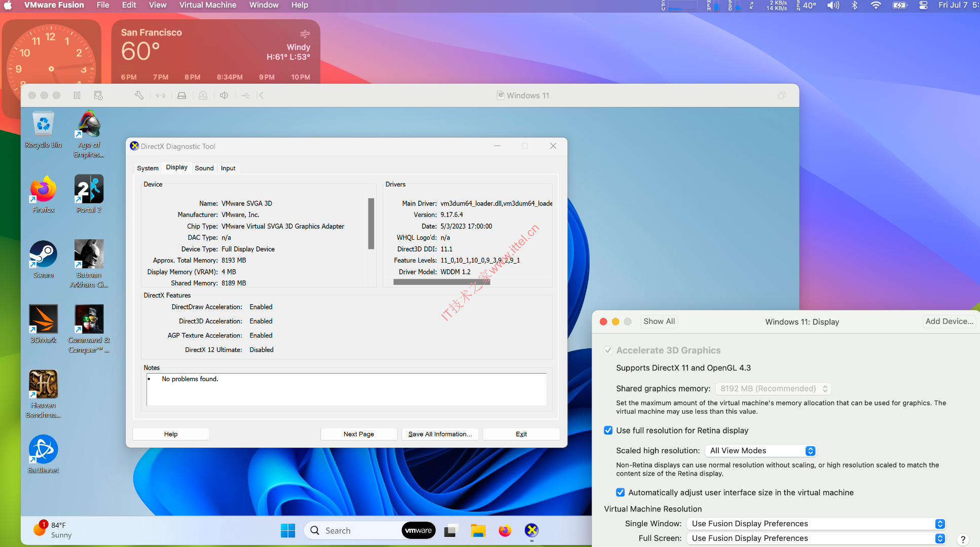Click the pause virtual machine icon
Image resolution: width=980 pixels, height=547 pixels.
click(77, 95)
